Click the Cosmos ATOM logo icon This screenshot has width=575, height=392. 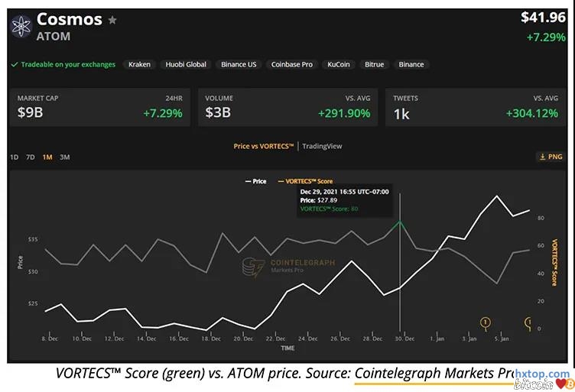(x=21, y=26)
